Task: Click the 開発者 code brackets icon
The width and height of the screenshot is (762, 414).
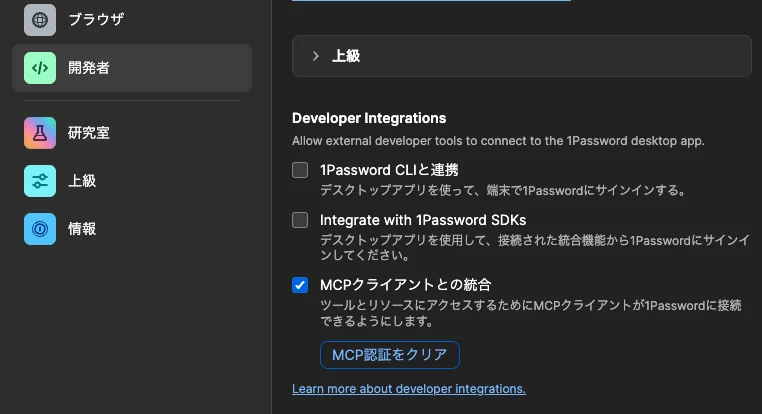Action: pyautogui.click(x=40, y=68)
